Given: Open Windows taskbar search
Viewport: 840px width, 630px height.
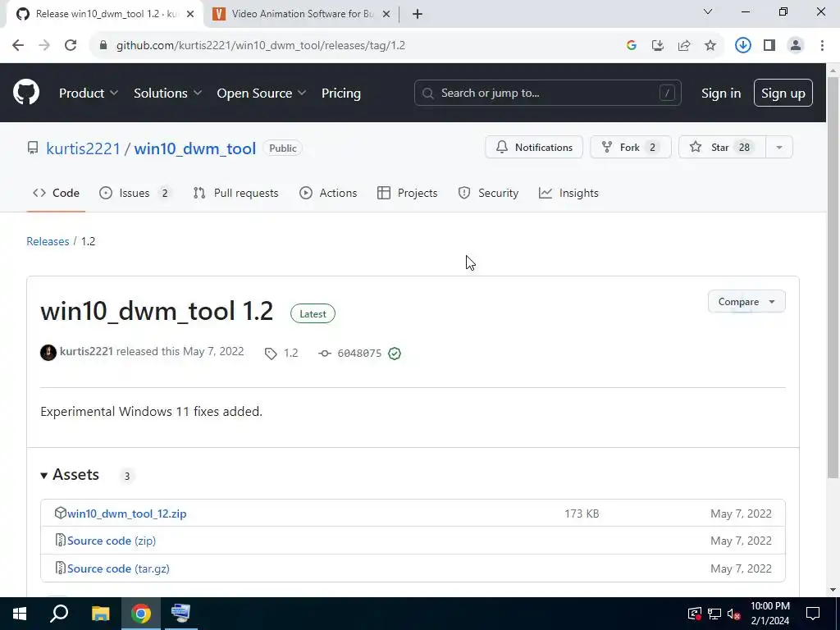Looking at the screenshot, I should pyautogui.click(x=59, y=614).
